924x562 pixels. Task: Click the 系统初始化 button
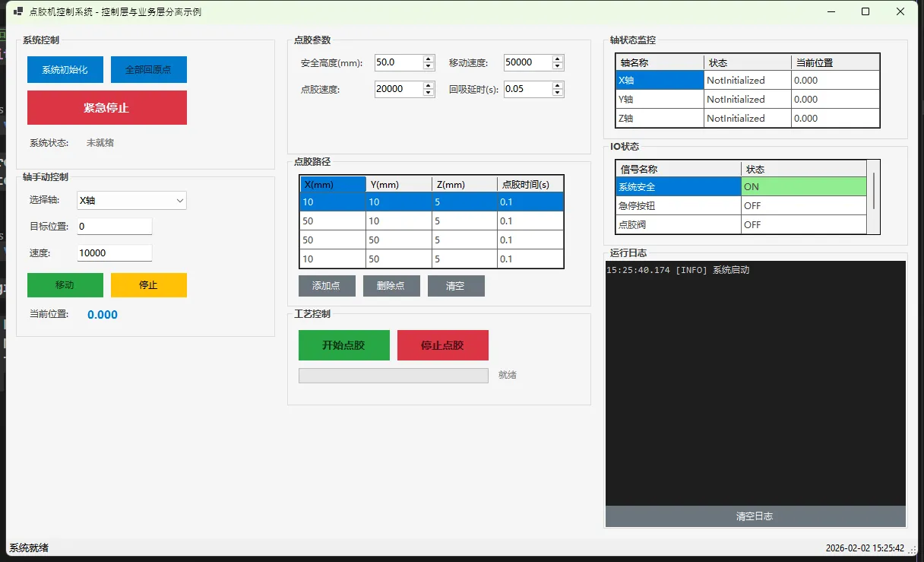[65, 69]
